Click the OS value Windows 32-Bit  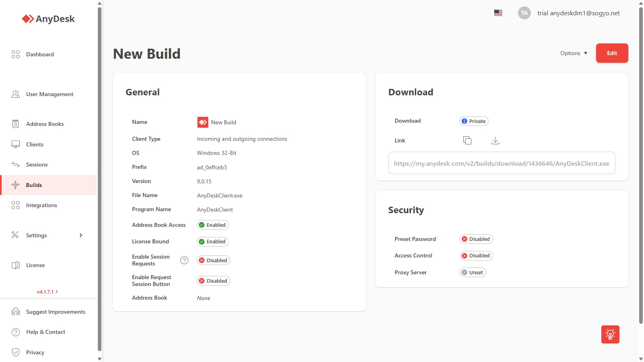click(x=217, y=153)
